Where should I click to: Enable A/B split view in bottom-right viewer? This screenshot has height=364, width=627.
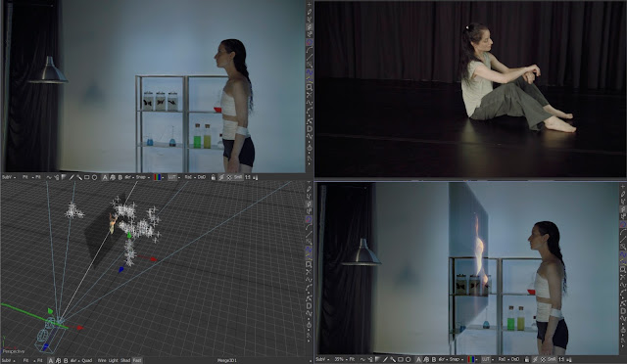click(426, 360)
